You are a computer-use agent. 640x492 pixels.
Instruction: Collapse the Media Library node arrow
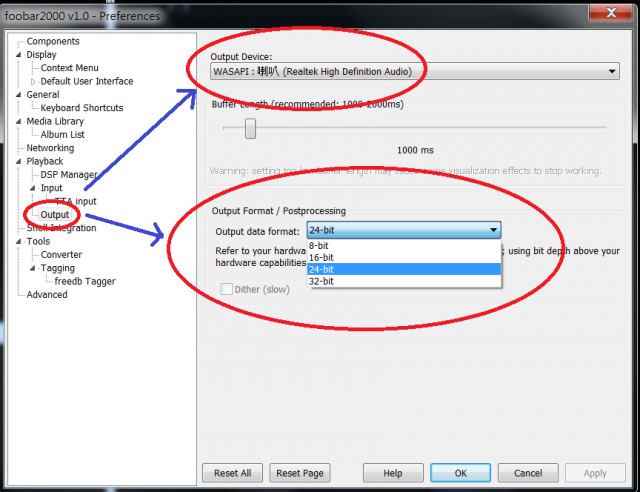point(18,121)
